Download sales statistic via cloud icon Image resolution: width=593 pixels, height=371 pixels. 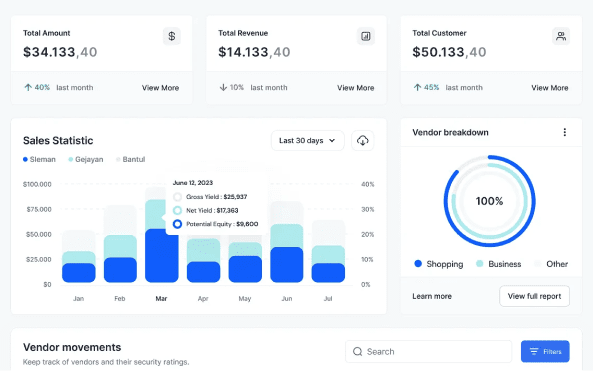point(363,141)
